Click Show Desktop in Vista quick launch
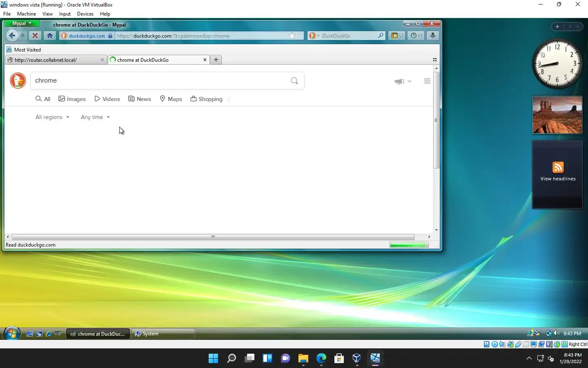 (x=30, y=334)
